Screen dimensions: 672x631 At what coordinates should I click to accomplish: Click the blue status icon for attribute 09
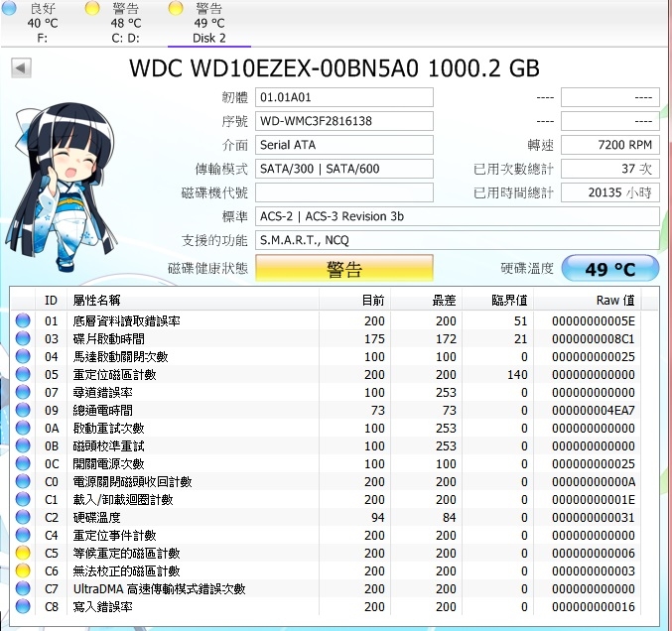[x=23, y=410]
